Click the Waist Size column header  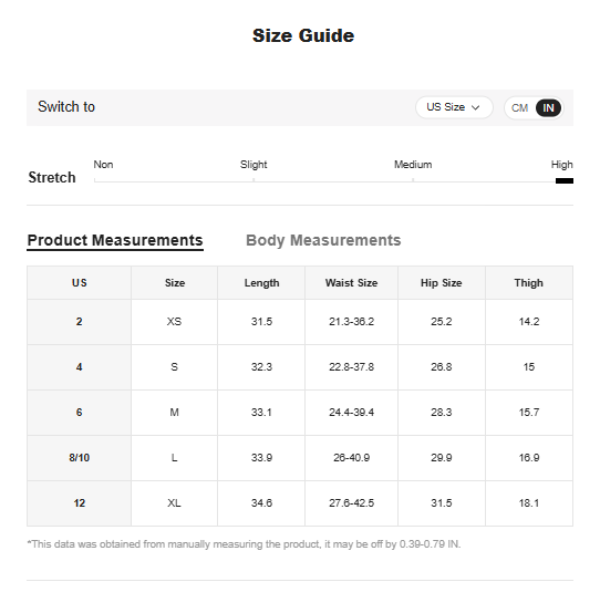point(351,283)
